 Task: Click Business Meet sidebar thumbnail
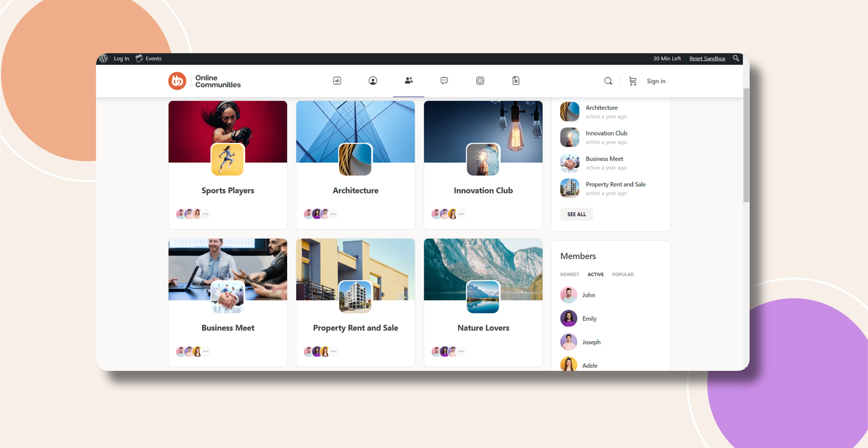(x=570, y=163)
